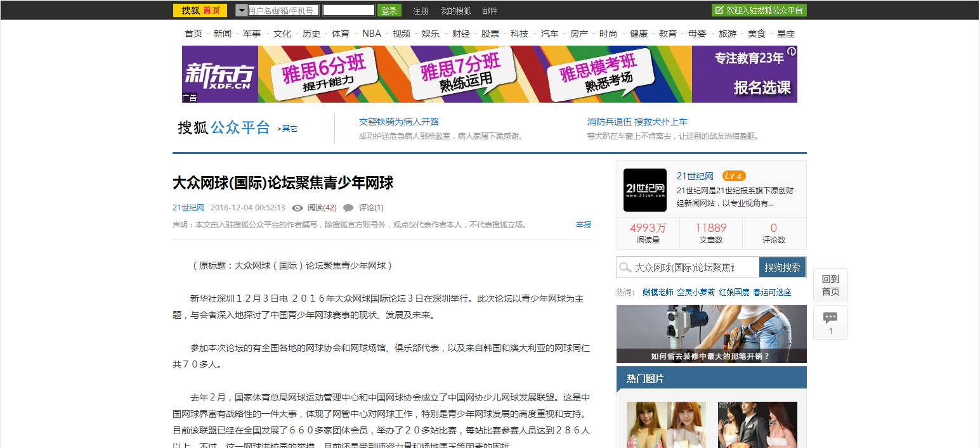Click the comment bubble icon beside 评论(1)
The width and height of the screenshot is (980, 448).
348,208
